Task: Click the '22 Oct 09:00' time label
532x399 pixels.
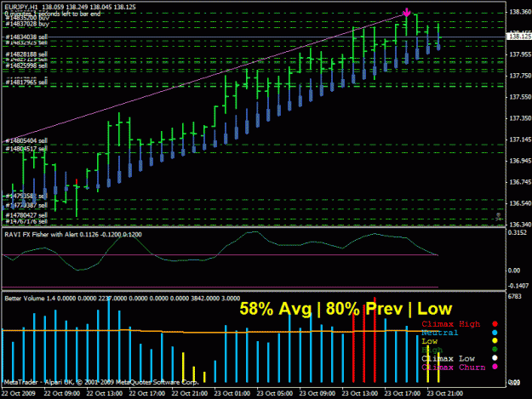Action: [x=62, y=394]
